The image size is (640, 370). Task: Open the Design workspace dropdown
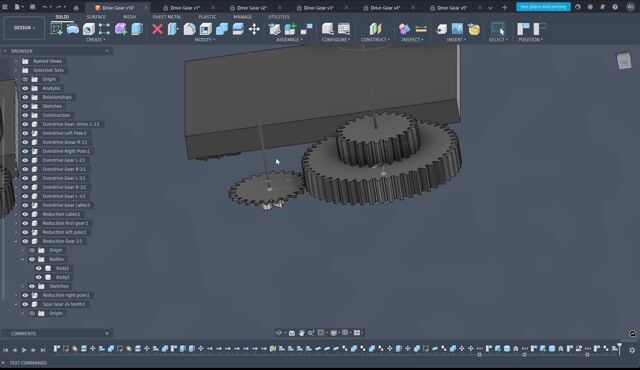click(x=24, y=28)
